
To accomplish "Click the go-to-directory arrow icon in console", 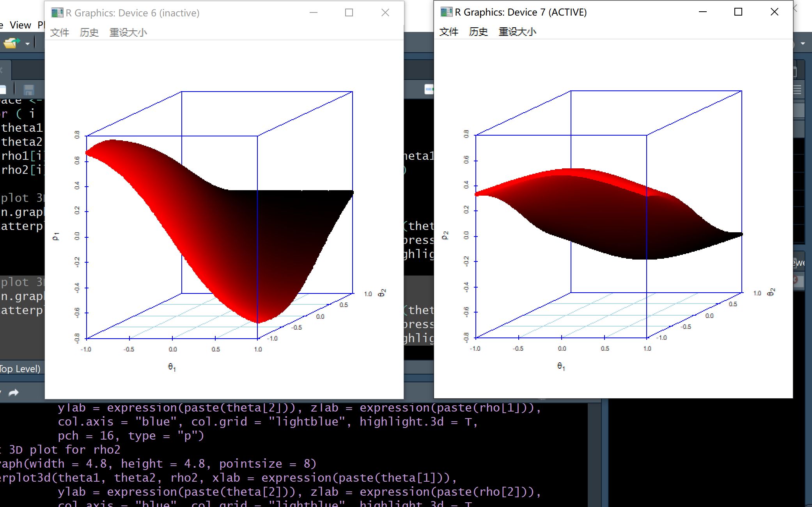I will click(14, 392).
